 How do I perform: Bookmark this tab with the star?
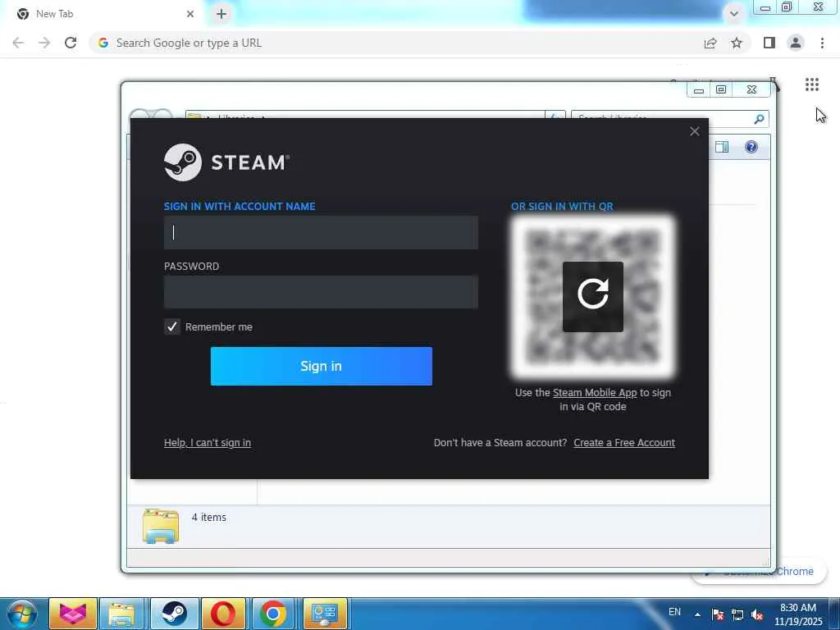(x=737, y=43)
